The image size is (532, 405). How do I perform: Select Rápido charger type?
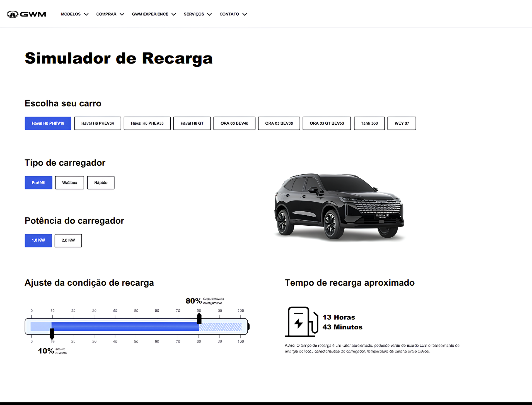point(101,183)
